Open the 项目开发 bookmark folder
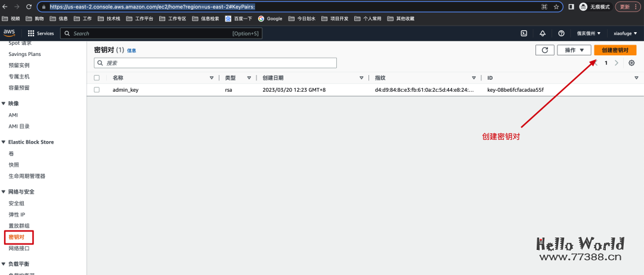This screenshot has height=275, width=644. click(335, 18)
